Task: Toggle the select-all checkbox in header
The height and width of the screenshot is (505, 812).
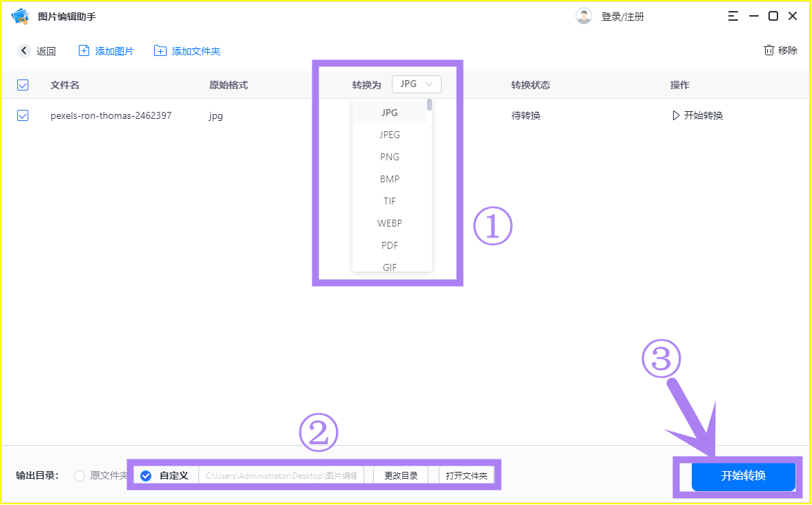Action: 23,85
